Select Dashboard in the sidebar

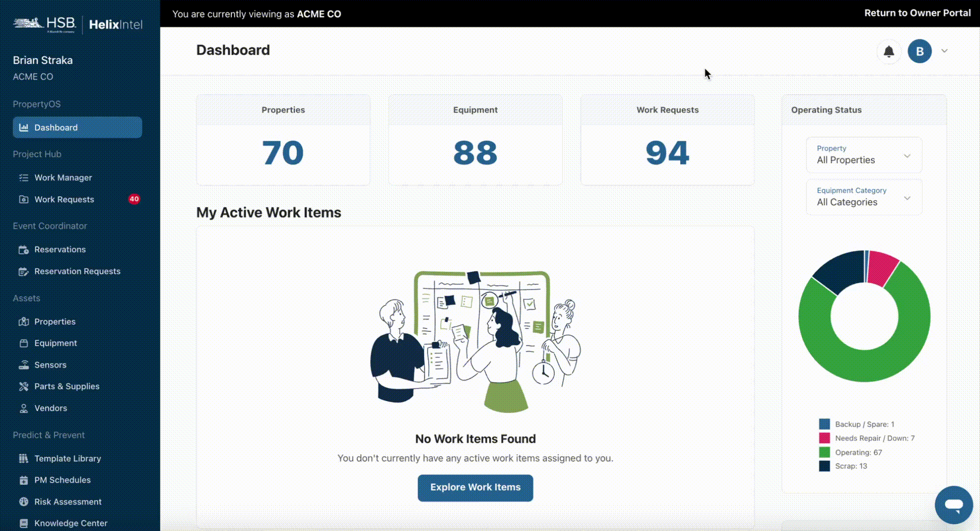click(x=78, y=127)
